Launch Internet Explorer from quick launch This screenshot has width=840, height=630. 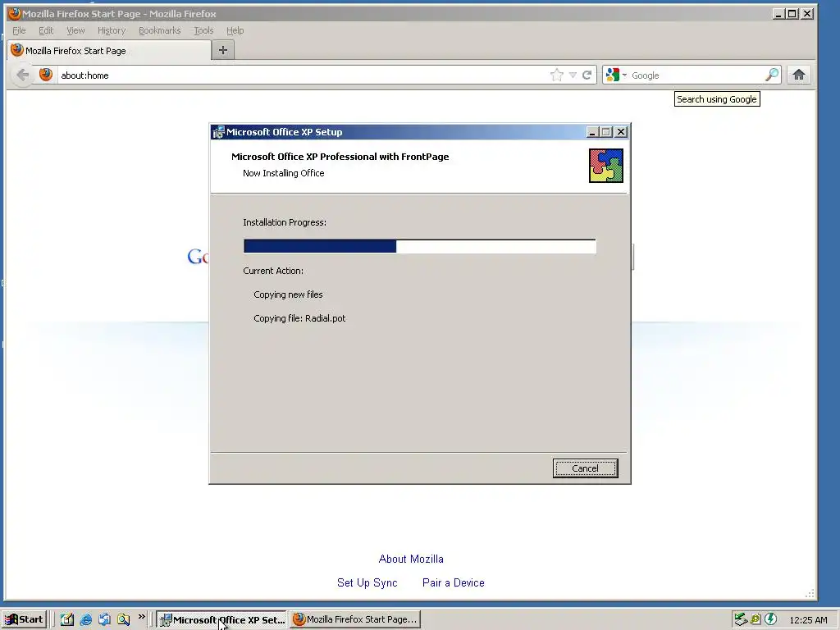click(85, 619)
